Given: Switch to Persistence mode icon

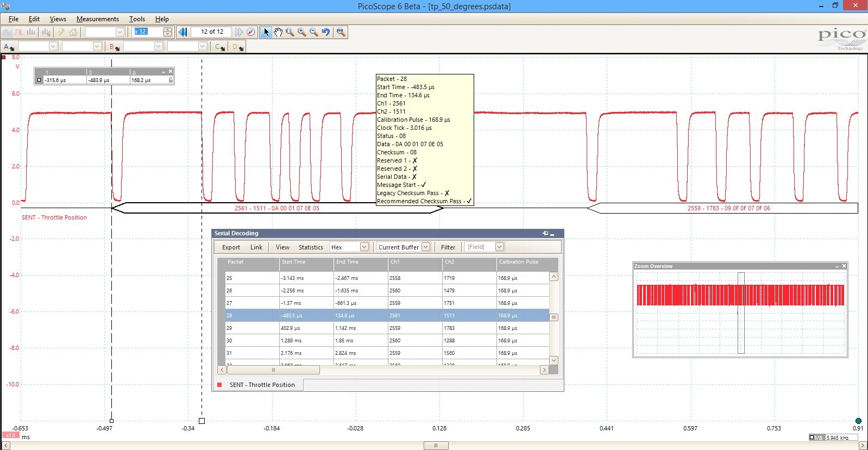Looking at the screenshot, I should point(19,32).
